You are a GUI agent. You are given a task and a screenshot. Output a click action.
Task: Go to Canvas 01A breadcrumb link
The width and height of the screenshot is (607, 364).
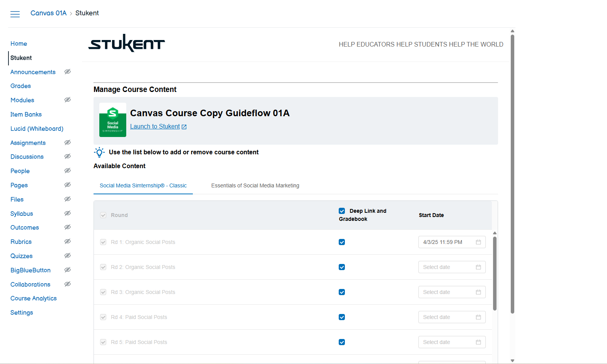tap(48, 13)
